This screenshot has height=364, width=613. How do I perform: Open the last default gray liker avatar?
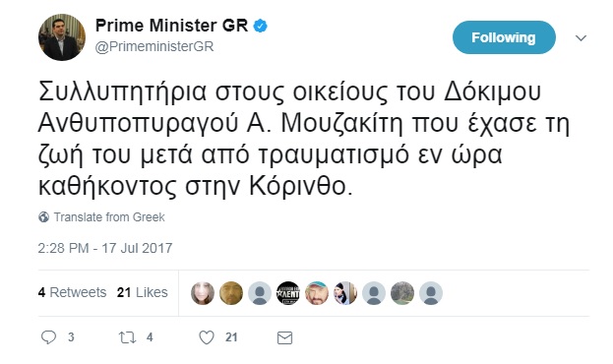pyautogui.click(x=431, y=293)
